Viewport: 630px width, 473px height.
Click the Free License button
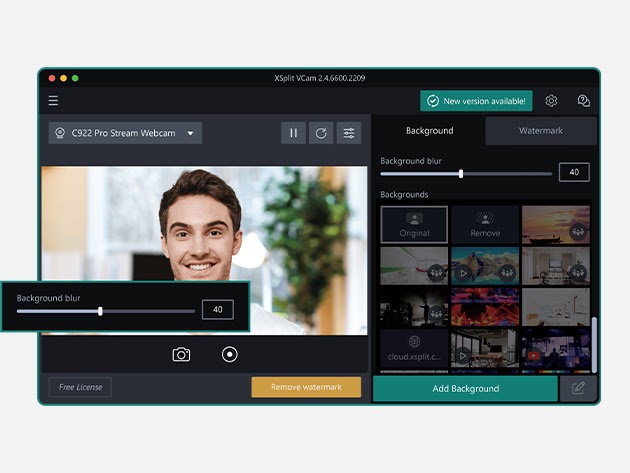point(80,387)
